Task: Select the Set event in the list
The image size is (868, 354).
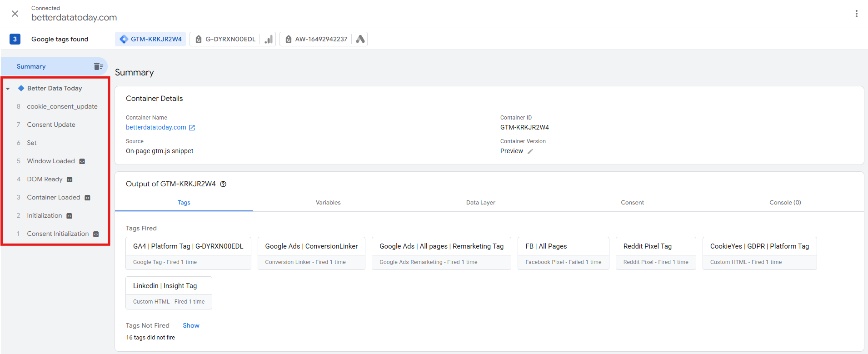Action: point(32,143)
